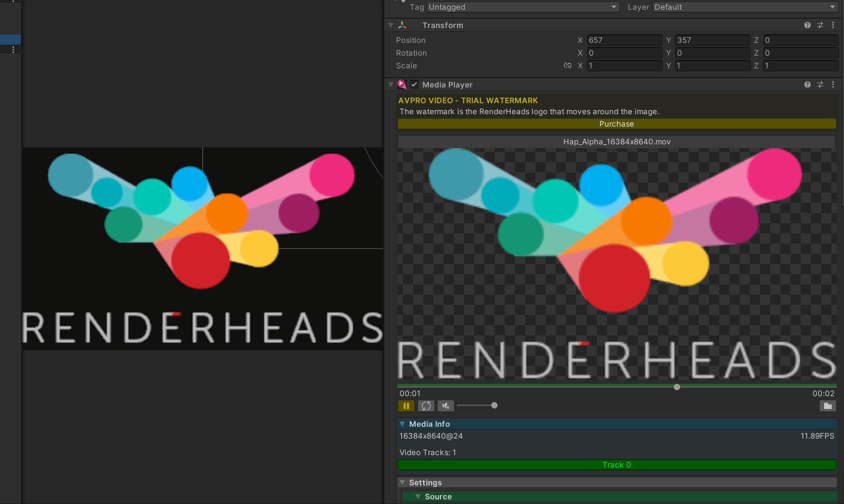The width and height of the screenshot is (844, 504).
Task: Open Transform presets slider icon
Action: coord(820,25)
